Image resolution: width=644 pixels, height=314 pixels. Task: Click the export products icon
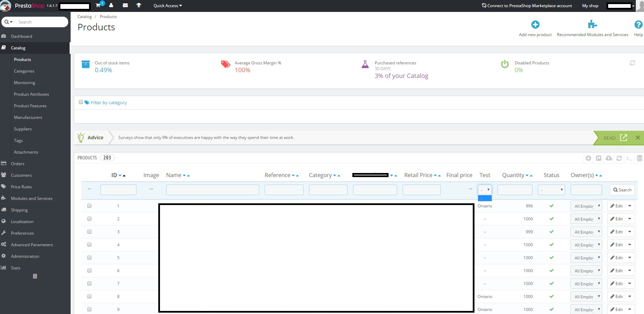(x=599, y=158)
